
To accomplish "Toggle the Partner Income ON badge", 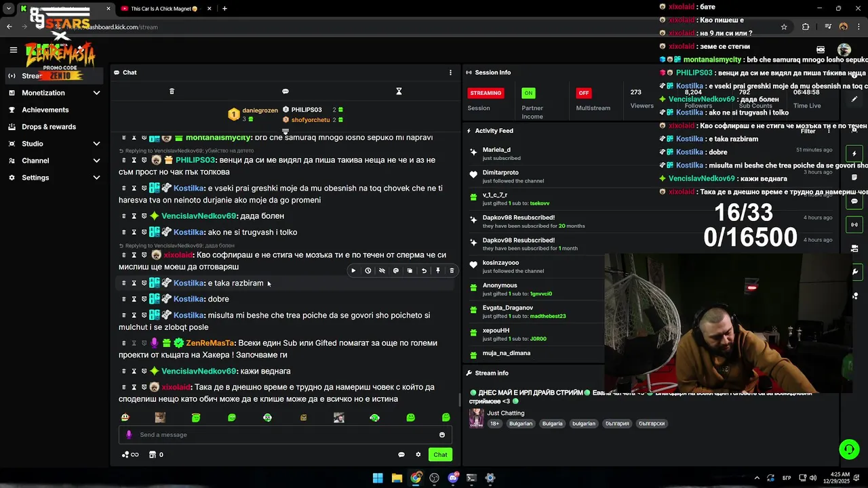I will pyautogui.click(x=528, y=93).
